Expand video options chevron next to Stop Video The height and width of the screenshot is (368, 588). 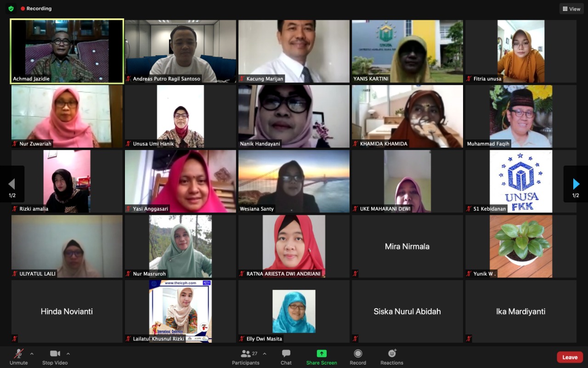tap(68, 354)
